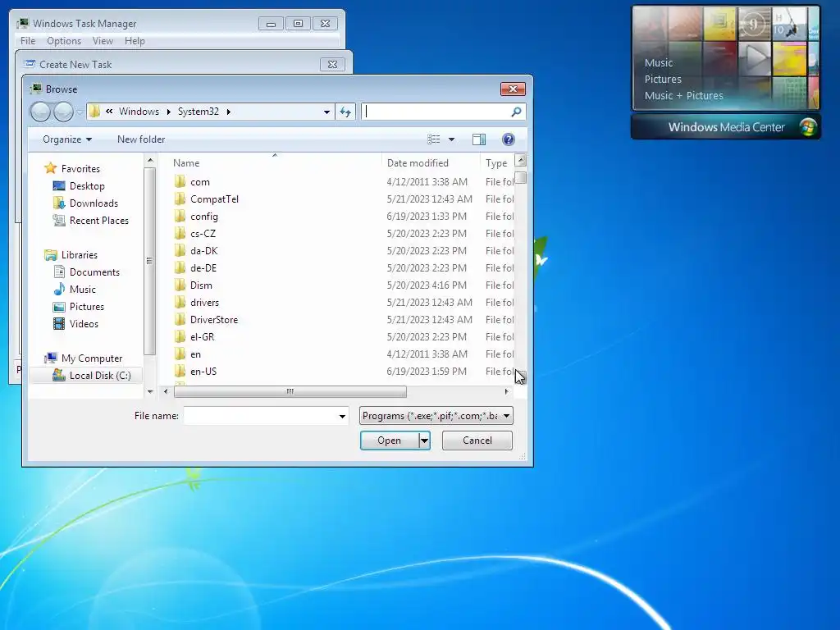The image size is (840, 630).
Task: Click Pictures in Media Center gadget
Action: tap(663, 79)
